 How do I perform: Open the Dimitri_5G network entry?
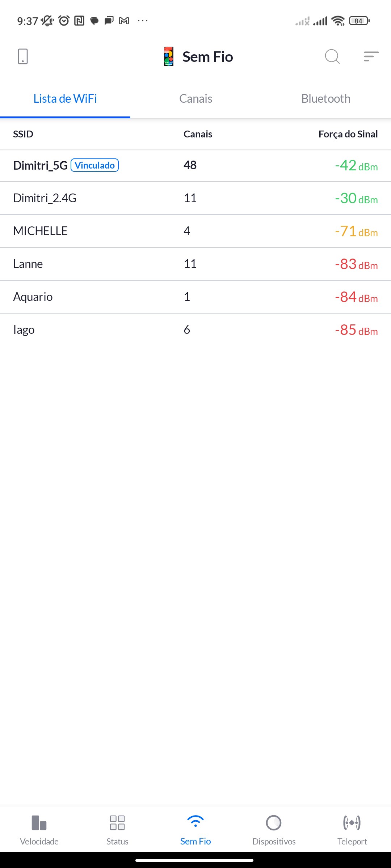(x=41, y=166)
